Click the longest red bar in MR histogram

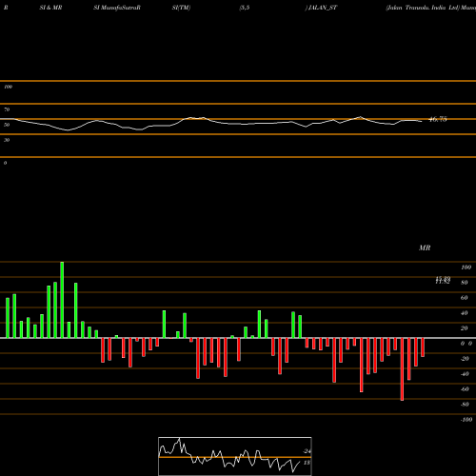(402, 369)
